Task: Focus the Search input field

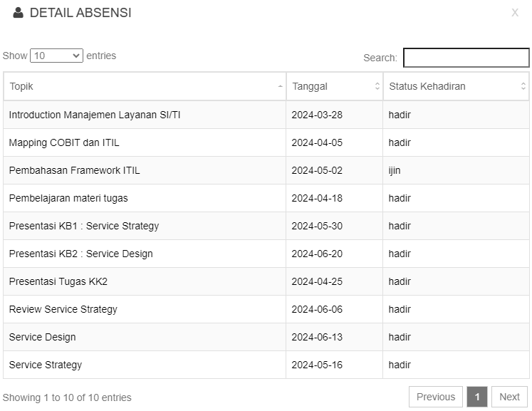Action: [x=466, y=58]
